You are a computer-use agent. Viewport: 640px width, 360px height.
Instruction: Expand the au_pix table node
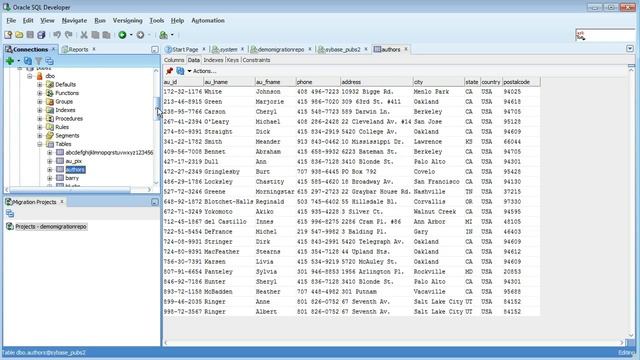click(x=49, y=161)
